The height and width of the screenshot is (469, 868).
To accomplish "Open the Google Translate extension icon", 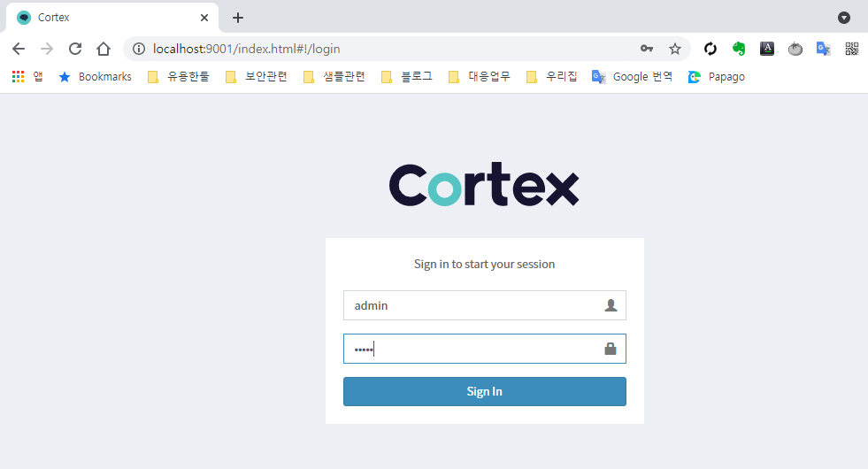I will (x=823, y=49).
